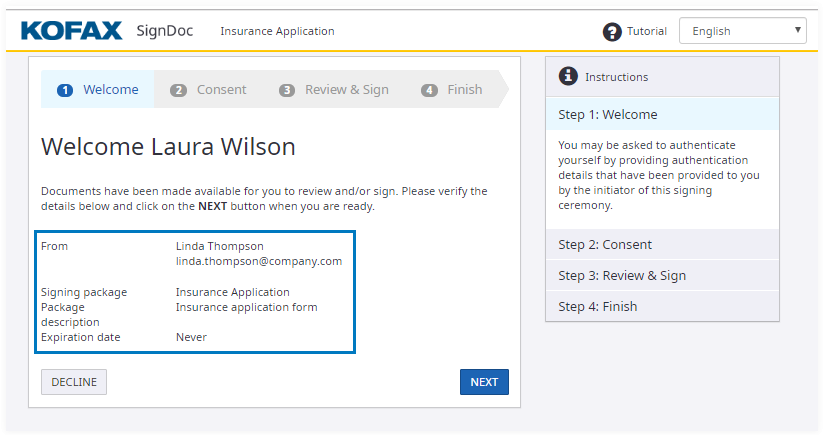Click step 2 number badge for Consent
Image resolution: width=824 pixels, height=437 pixels.
(x=179, y=90)
